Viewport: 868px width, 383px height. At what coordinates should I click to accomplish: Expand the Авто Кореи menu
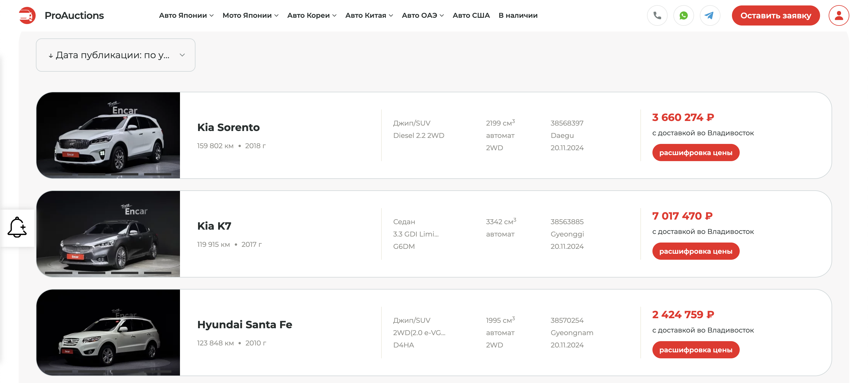[312, 15]
